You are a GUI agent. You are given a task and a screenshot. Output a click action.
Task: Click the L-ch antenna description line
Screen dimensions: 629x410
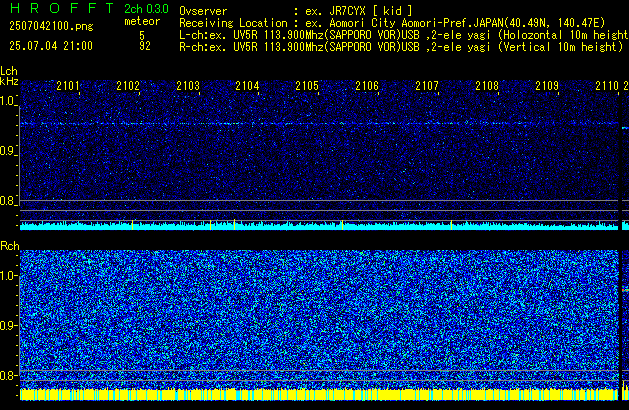[x=404, y=35]
